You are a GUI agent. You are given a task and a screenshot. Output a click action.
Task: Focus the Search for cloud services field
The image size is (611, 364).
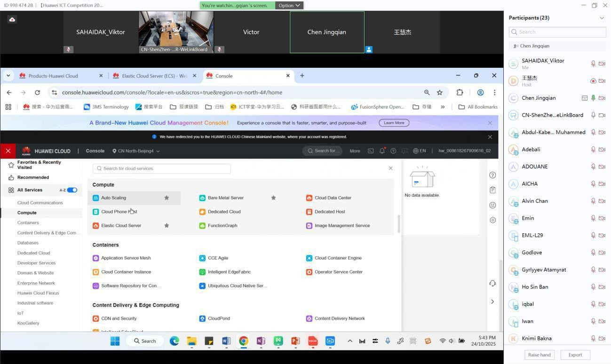click(162, 168)
